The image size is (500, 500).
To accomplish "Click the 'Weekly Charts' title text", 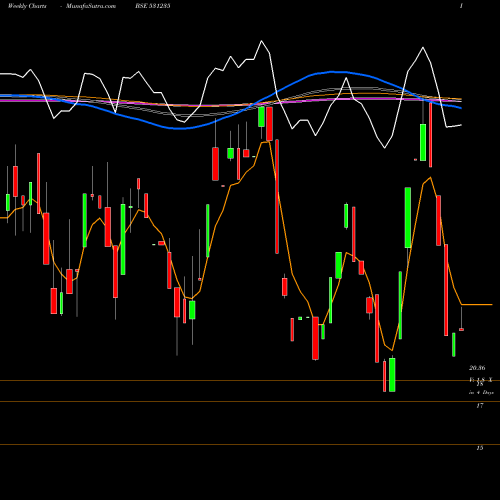I will coord(27,6).
